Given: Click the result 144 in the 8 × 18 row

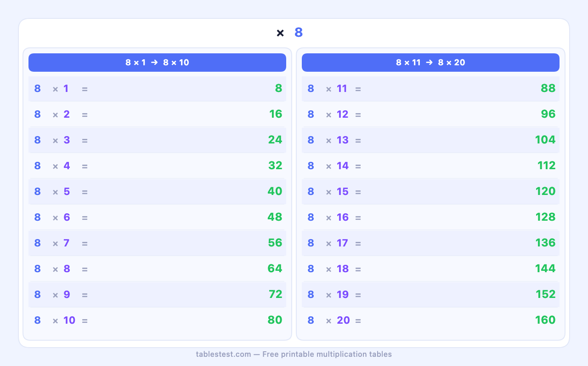Looking at the screenshot, I should click(545, 269).
